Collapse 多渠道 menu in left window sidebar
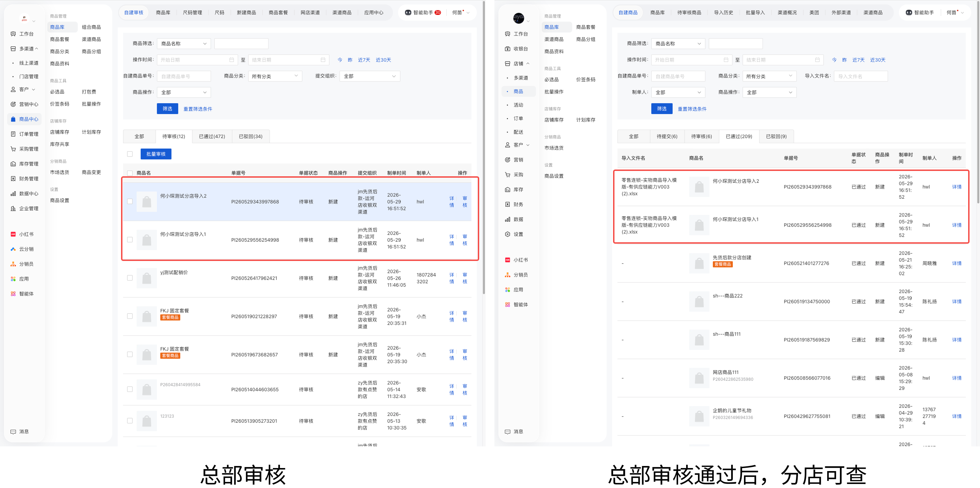 pyautogui.click(x=37, y=49)
